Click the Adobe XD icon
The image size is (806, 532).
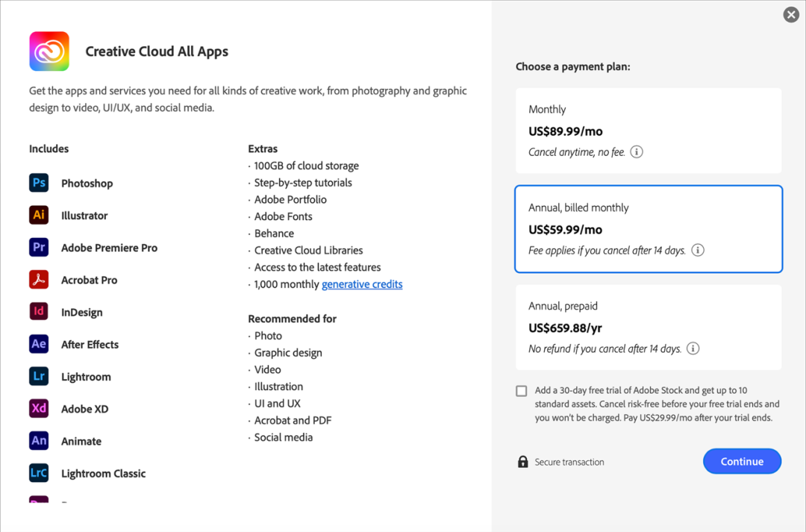click(38, 408)
